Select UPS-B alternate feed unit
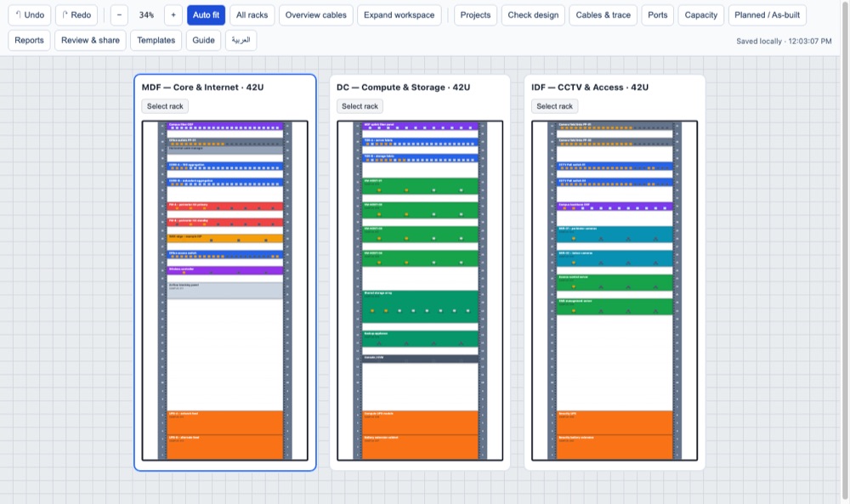Viewport: 850px width, 504px height. pos(225,447)
